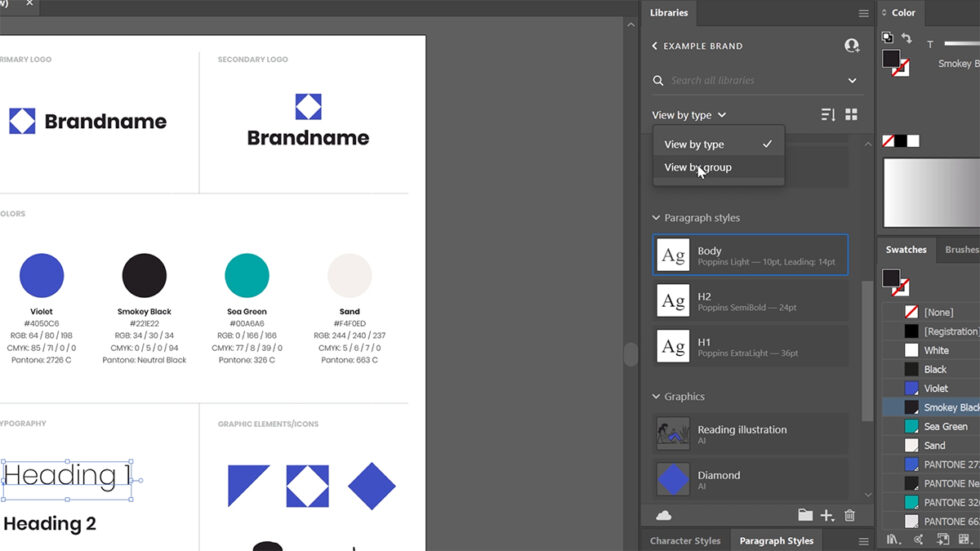
Task: Expand search filter dropdown arrow
Action: 852,81
